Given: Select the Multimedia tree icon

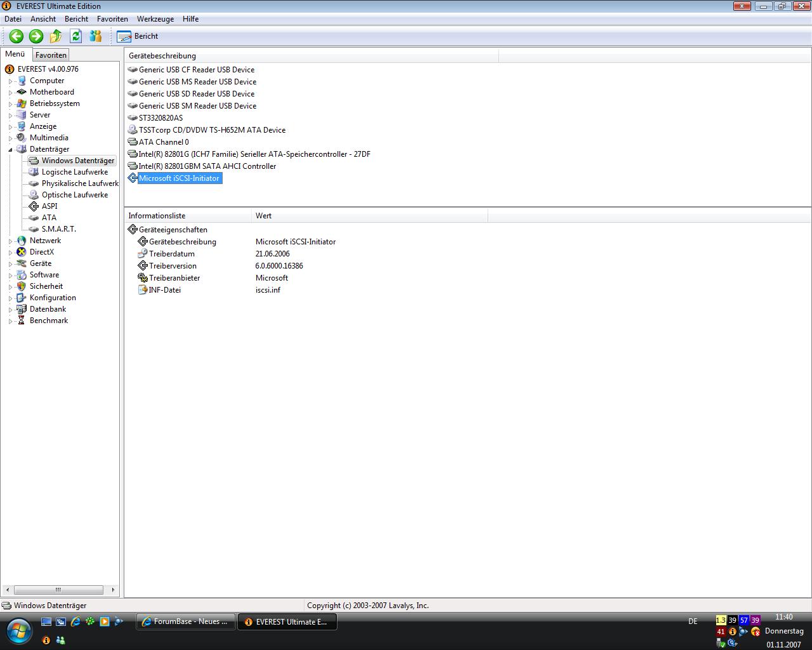Looking at the screenshot, I should [x=22, y=138].
